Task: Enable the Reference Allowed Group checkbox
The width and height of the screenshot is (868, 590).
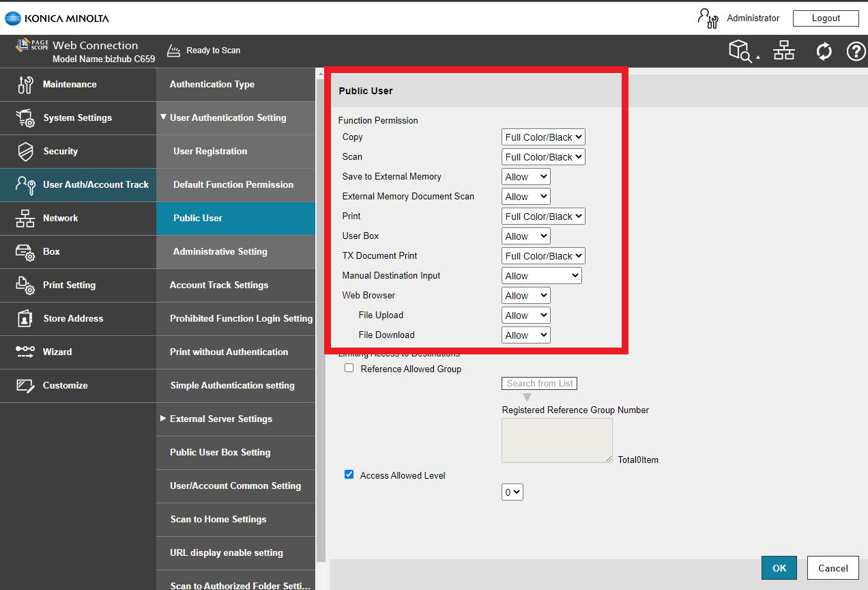Action: tap(349, 368)
